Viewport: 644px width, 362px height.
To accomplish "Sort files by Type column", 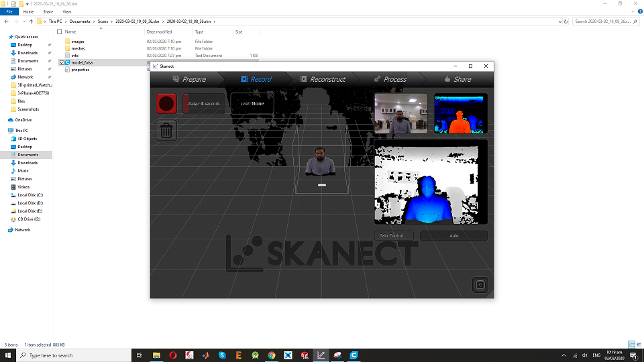I will 199,32.
